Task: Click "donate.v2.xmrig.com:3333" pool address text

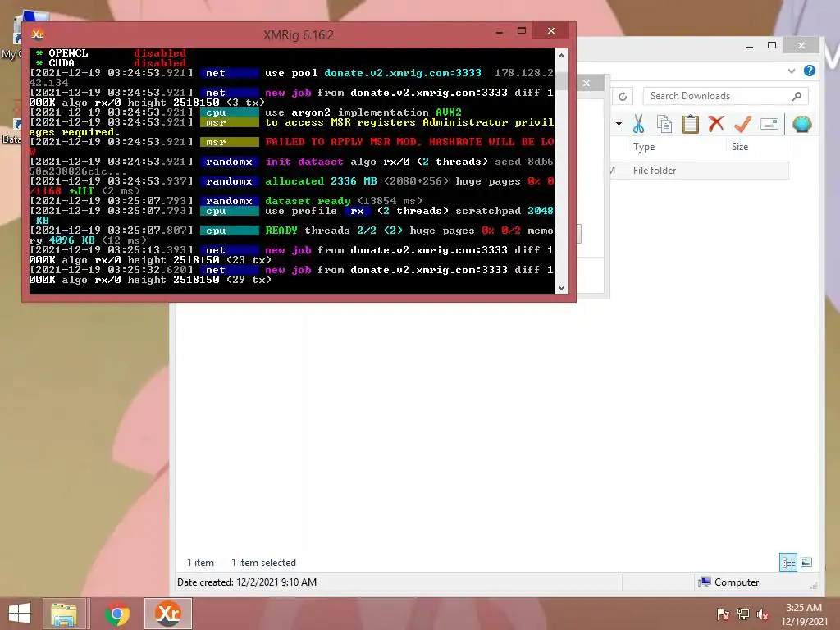Action: [x=402, y=73]
